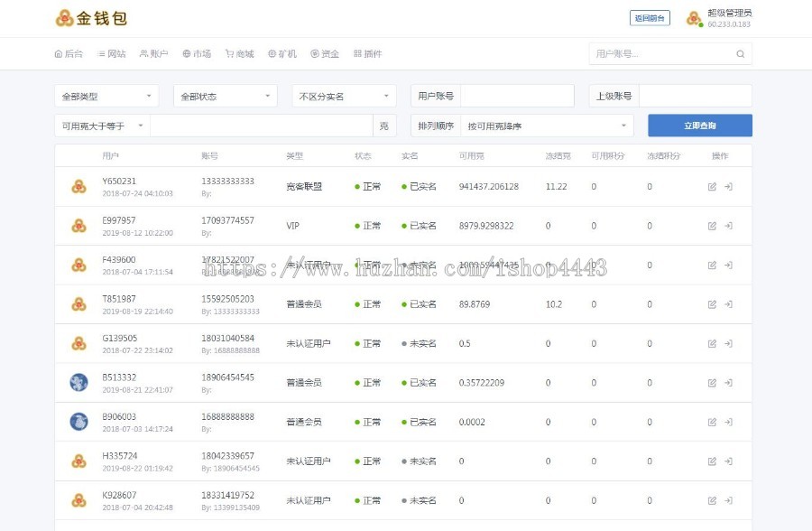Image resolution: width=812 pixels, height=531 pixels.
Task: Expand the 不区分实名 dropdown
Action: point(344,96)
